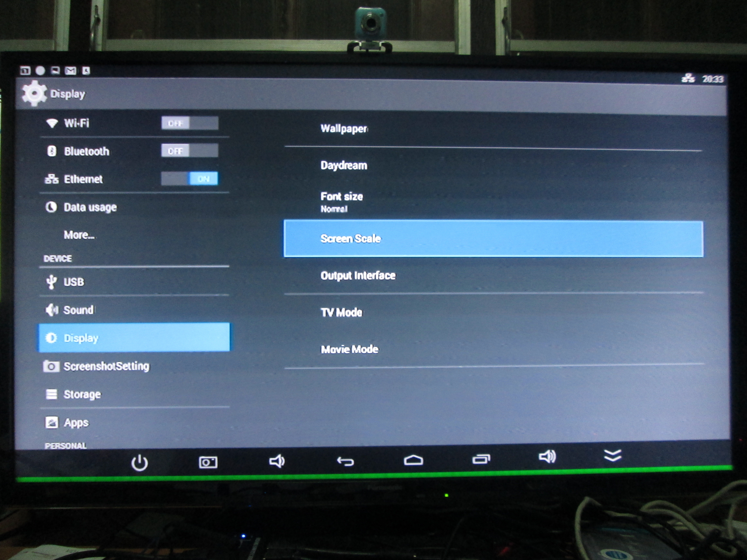The height and width of the screenshot is (560, 747).
Task: Click the Display title in header
Action: pyautogui.click(x=68, y=94)
